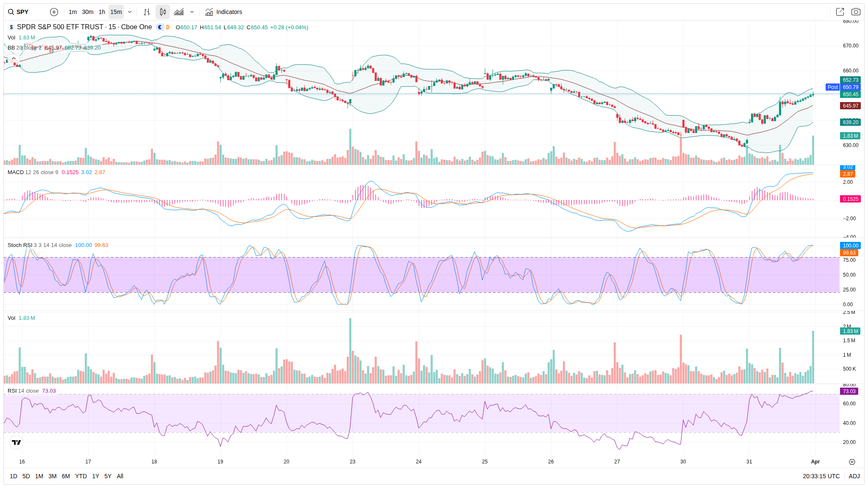
Task: Select the bars chart style icon
Action: (147, 12)
